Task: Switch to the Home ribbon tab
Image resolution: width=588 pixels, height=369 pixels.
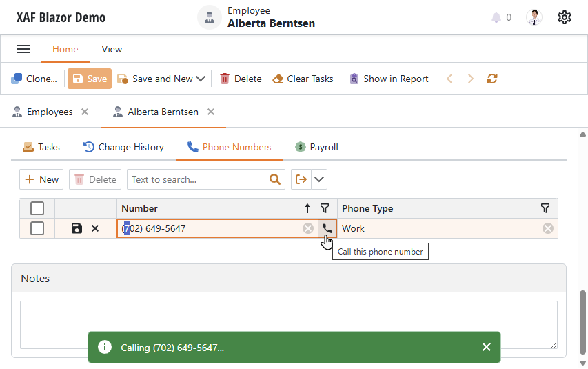Action: click(65, 49)
